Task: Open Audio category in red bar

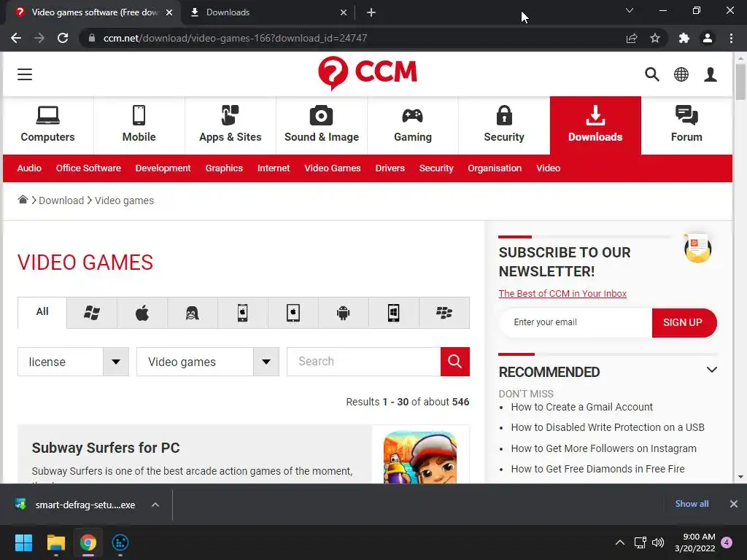Action: [x=29, y=168]
